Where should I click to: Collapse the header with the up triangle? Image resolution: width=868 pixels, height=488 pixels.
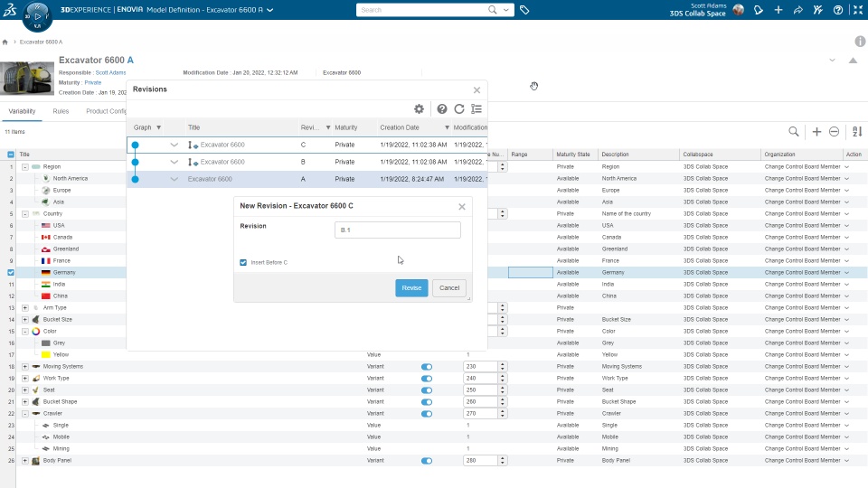coord(853,61)
